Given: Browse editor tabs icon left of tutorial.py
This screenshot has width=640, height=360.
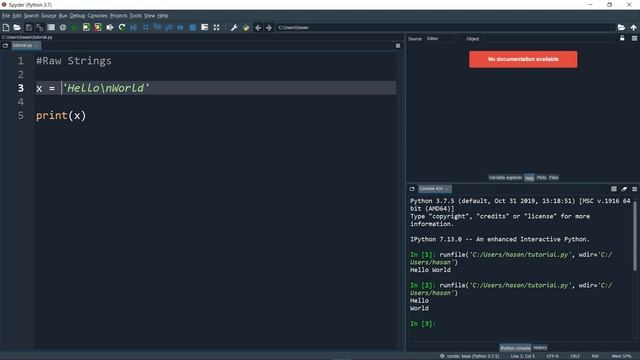Looking at the screenshot, I should coord(5,46).
